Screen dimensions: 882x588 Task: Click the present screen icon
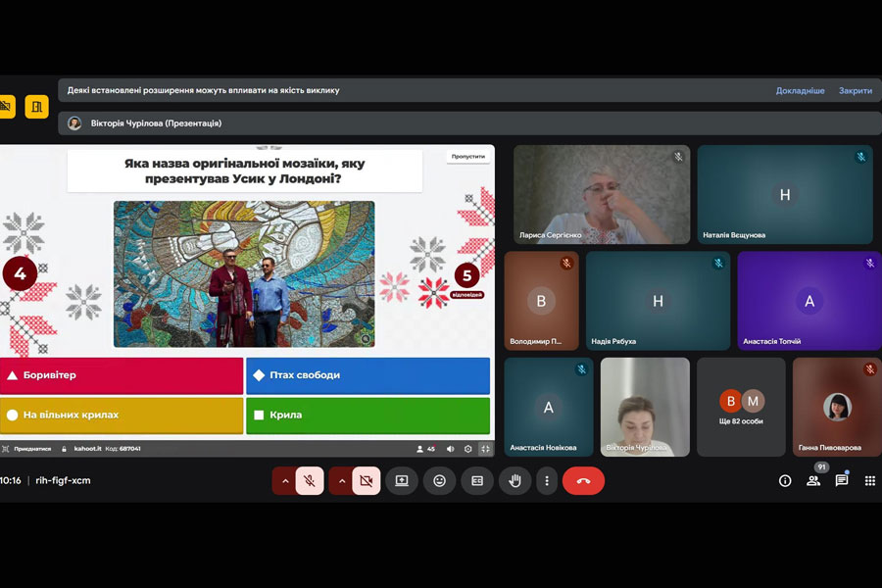click(x=402, y=480)
